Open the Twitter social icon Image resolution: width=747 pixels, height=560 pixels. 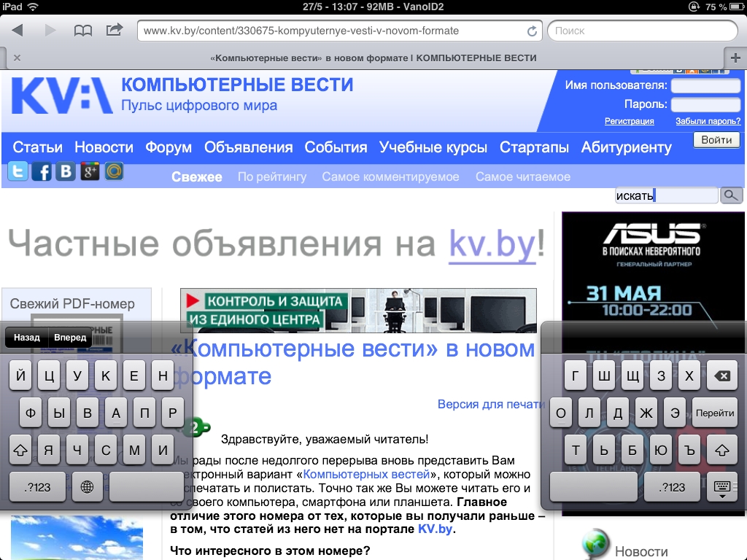pos(18,171)
